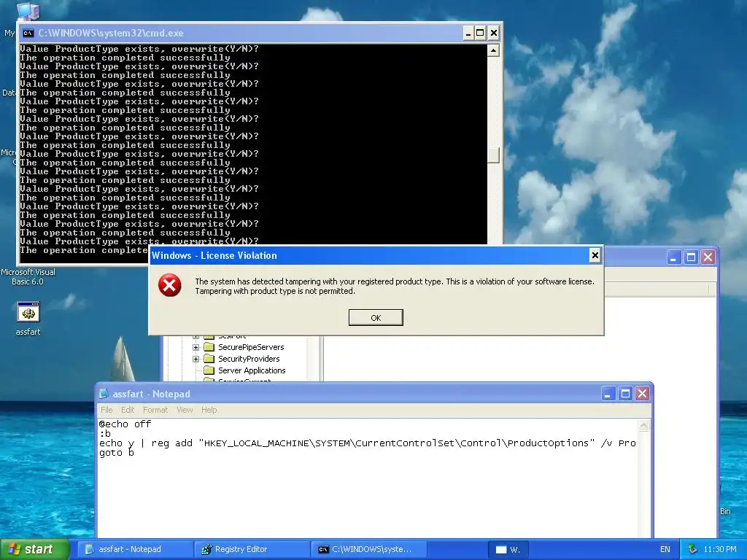Expand the SecurityProviders registry key

coord(196,359)
